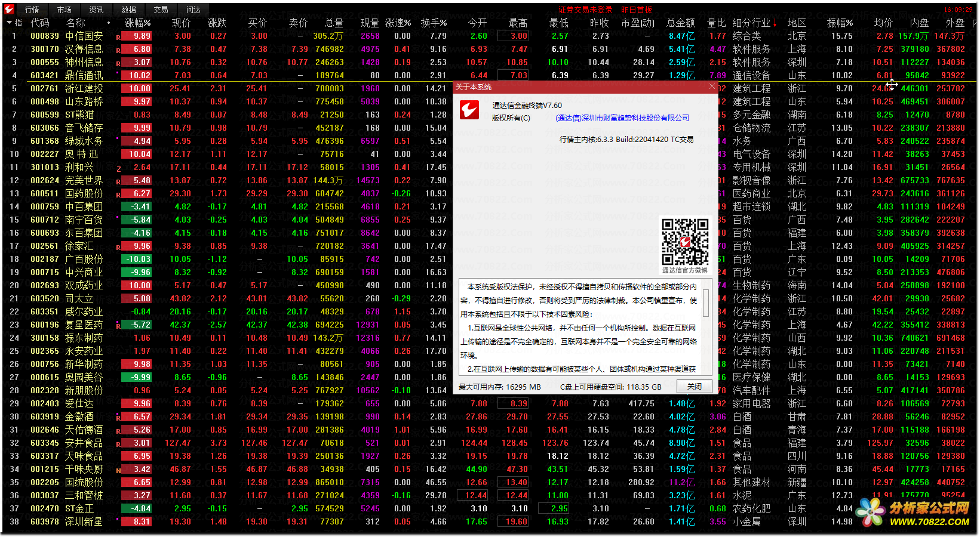Screen dimensions: 980x537
Task: Select stock row 国药股份
Action: click(84, 194)
